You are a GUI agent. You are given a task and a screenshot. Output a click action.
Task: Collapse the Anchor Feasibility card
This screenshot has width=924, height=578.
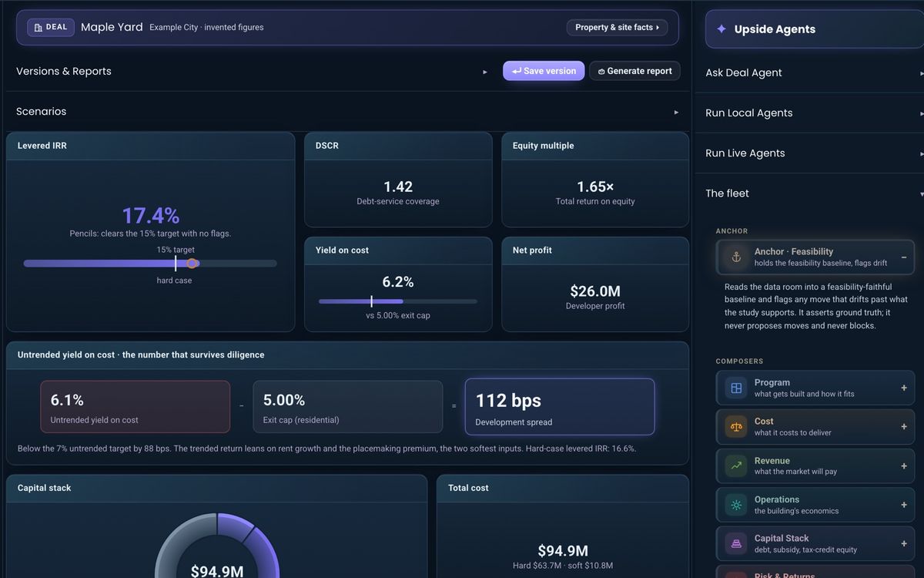pos(904,257)
